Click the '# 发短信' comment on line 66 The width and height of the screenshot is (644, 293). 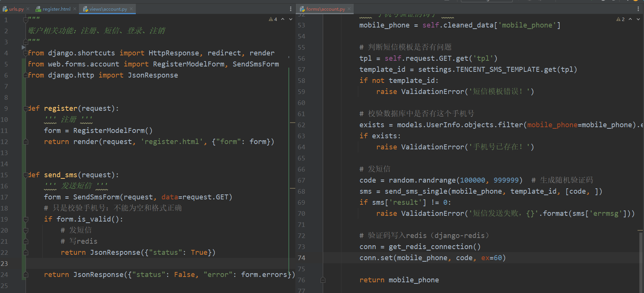[x=375, y=169]
